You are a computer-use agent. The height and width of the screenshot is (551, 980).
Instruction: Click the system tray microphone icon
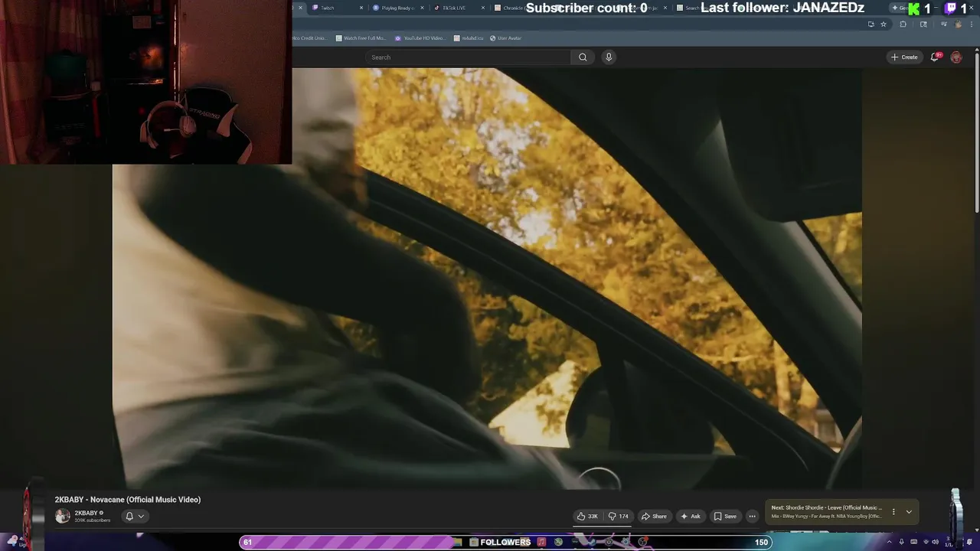tap(902, 542)
